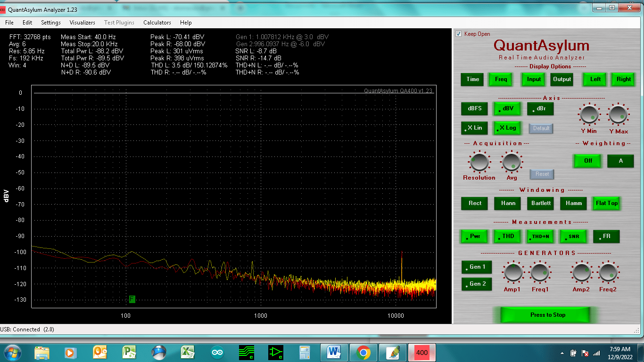
Task: Toggle FR measurement
Action: (606, 236)
